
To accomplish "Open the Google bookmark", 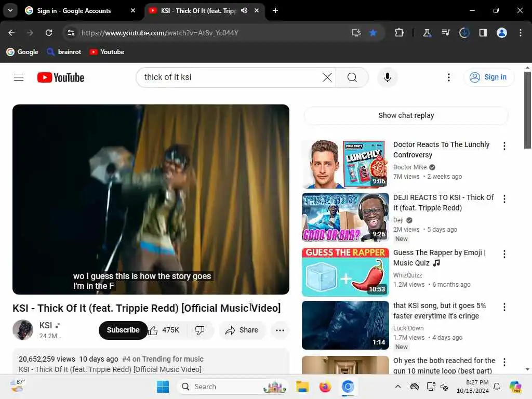I will click(22, 52).
